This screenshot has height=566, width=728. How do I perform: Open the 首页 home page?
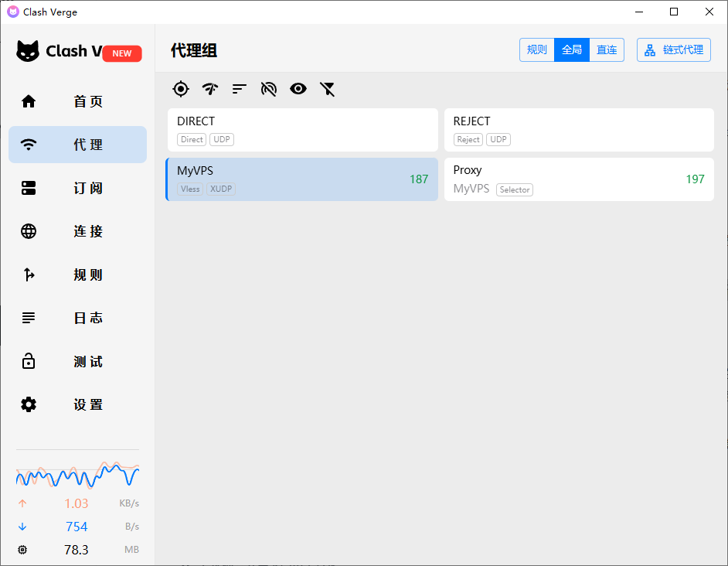pyautogui.click(x=77, y=101)
